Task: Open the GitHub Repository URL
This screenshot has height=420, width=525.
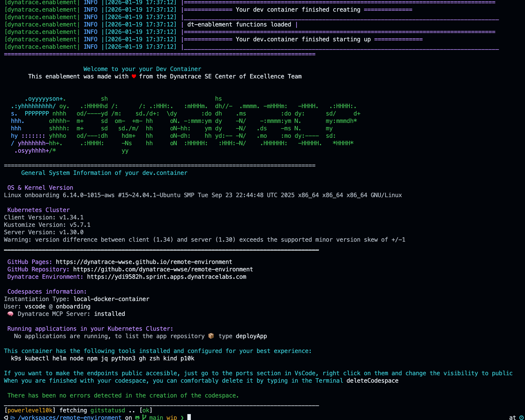Action: (x=163, y=269)
